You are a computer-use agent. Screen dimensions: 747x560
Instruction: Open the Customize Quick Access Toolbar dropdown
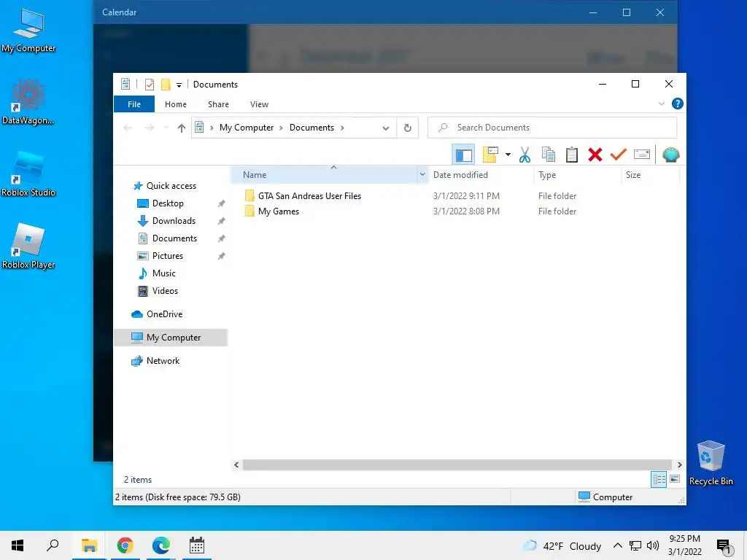pos(179,85)
